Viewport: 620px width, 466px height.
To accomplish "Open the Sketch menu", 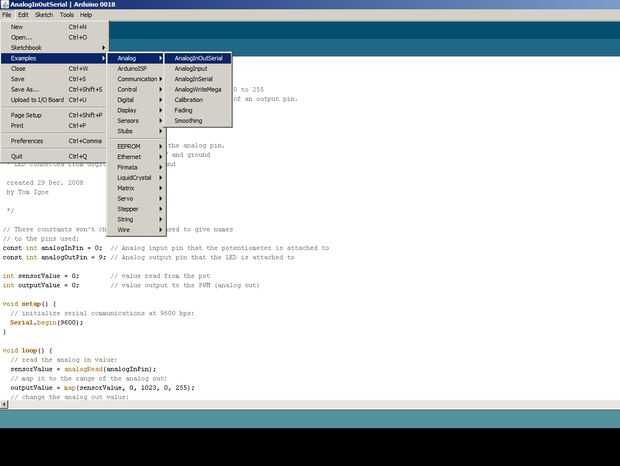I will coord(44,15).
